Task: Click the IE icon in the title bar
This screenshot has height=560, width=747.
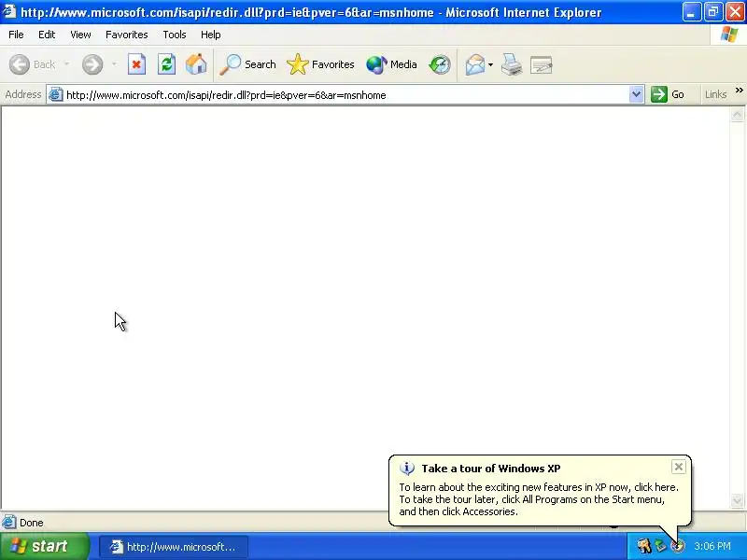Action: pyautogui.click(x=9, y=11)
